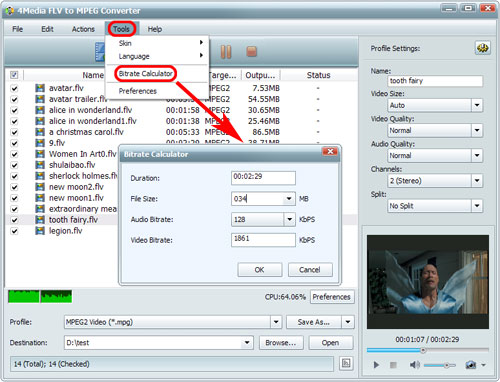Click the film icon beside tooth fairy.flv
This screenshot has height=382, width=500.
coord(40,220)
